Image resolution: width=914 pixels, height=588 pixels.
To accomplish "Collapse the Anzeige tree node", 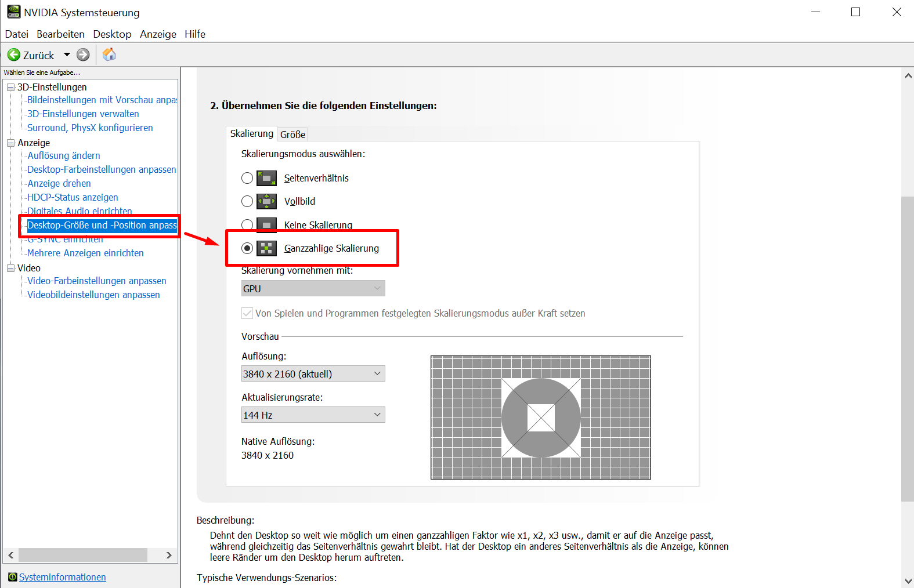I will [x=10, y=143].
